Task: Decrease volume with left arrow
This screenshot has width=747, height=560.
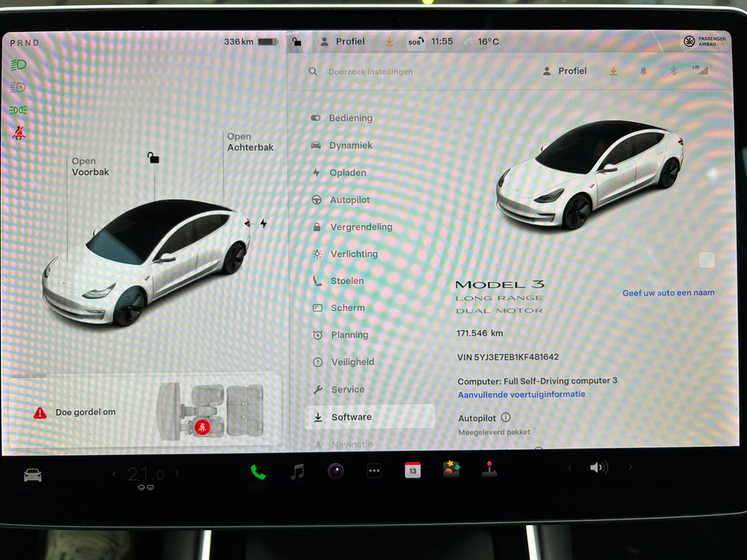Action: pyautogui.click(x=569, y=467)
